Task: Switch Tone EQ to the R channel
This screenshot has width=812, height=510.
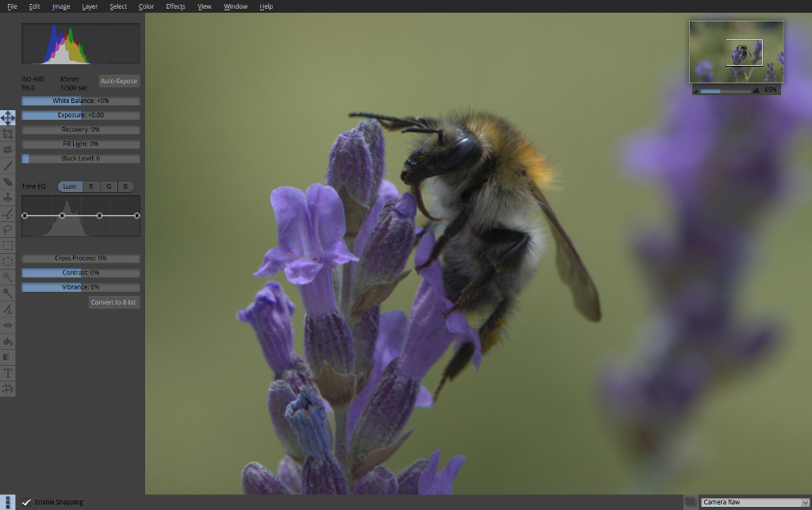Action: tap(91, 186)
